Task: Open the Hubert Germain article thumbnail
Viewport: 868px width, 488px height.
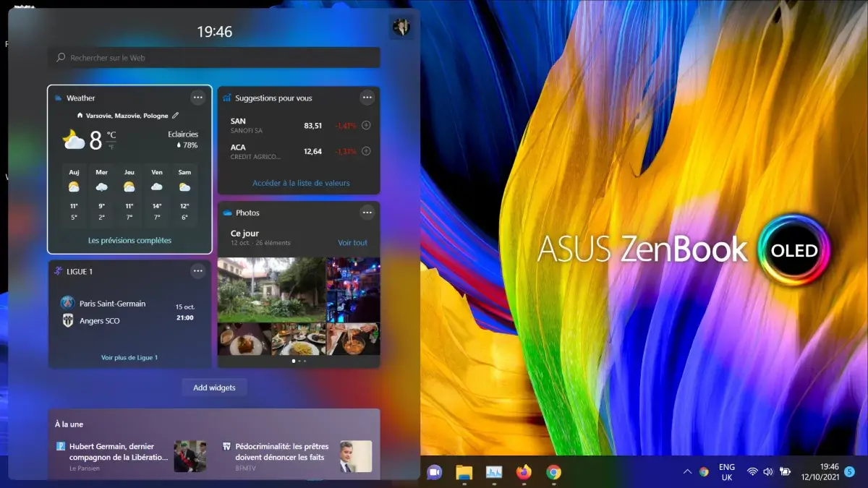Action: (x=190, y=456)
